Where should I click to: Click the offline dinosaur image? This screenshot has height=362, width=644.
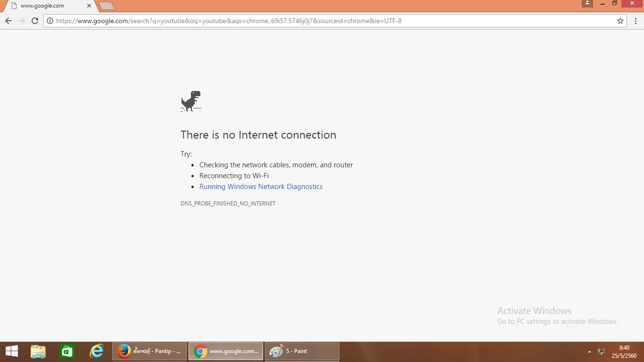(191, 101)
